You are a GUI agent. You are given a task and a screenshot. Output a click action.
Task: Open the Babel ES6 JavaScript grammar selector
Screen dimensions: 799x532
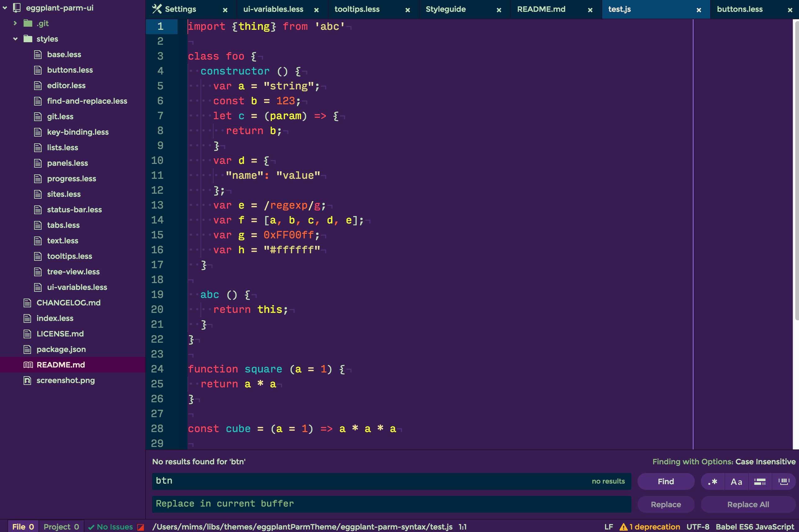(755, 527)
